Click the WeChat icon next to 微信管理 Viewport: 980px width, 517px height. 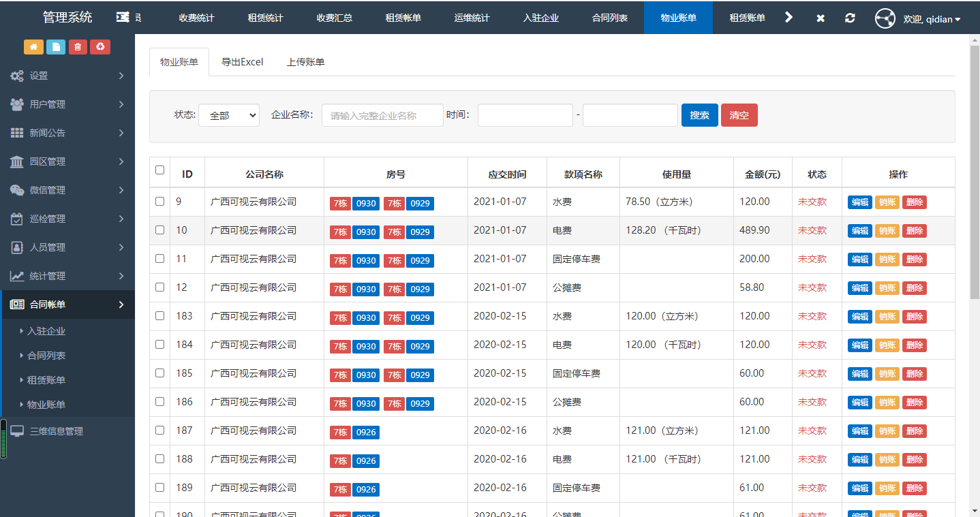[x=17, y=190]
